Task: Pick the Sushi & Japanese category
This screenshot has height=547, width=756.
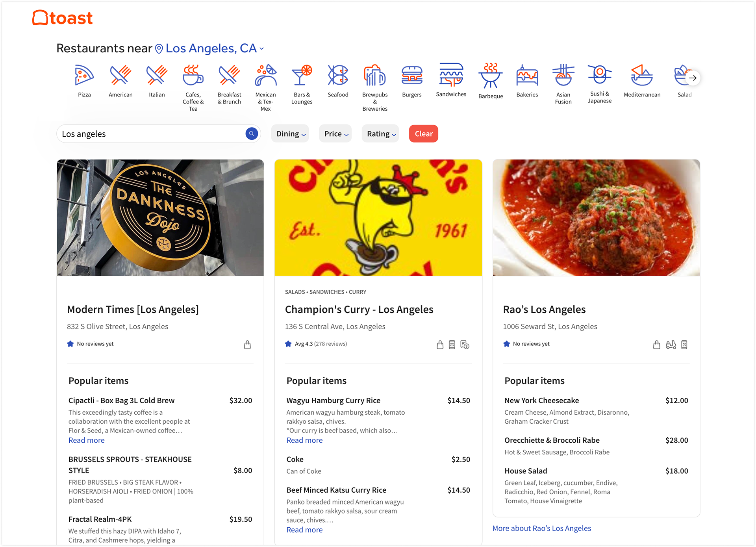Action: click(600, 74)
